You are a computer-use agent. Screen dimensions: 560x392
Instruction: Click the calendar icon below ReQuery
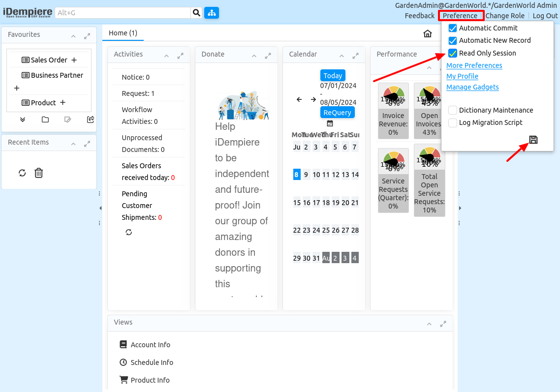[x=330, y=123]
